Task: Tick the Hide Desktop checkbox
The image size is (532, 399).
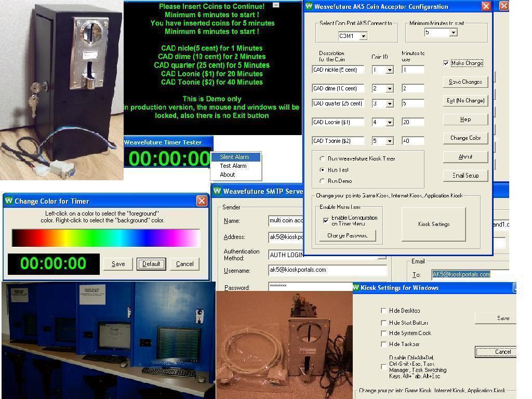Action: click(x=384, y=311)
